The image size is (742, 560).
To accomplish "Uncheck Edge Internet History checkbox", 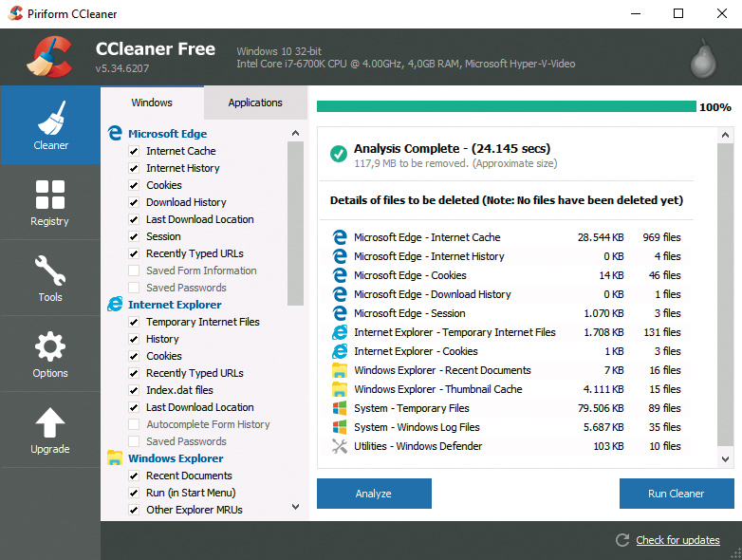I will (134, 168).
